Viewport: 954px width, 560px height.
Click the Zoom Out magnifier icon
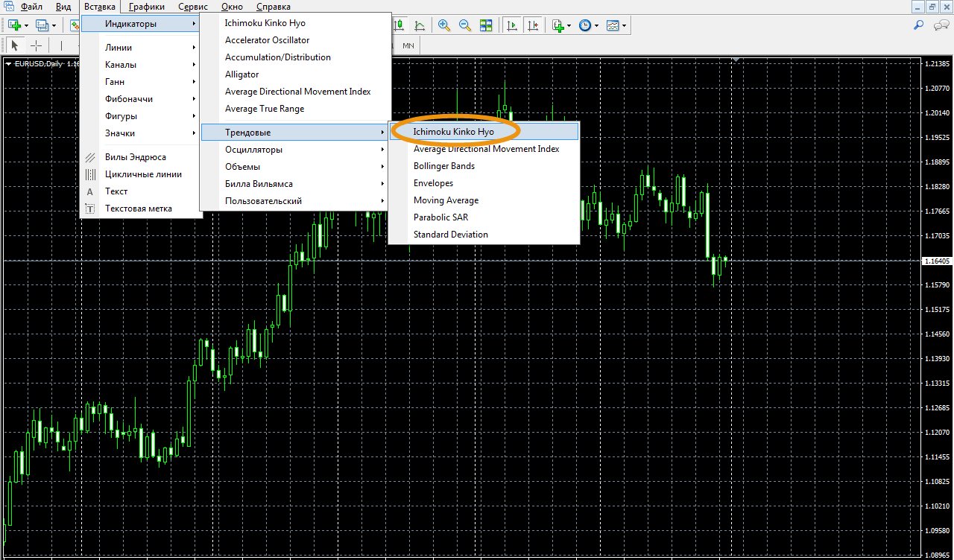point(465,25)
